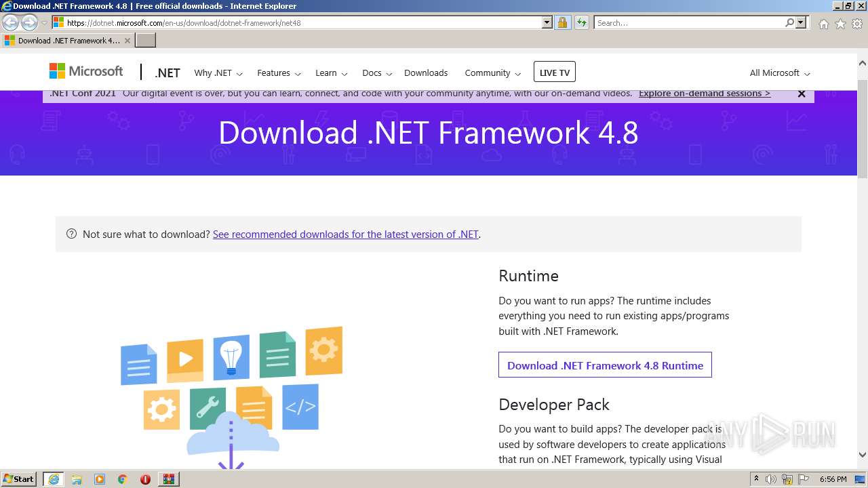Close the Download .NET Framework tab

(x=127, y=41)
